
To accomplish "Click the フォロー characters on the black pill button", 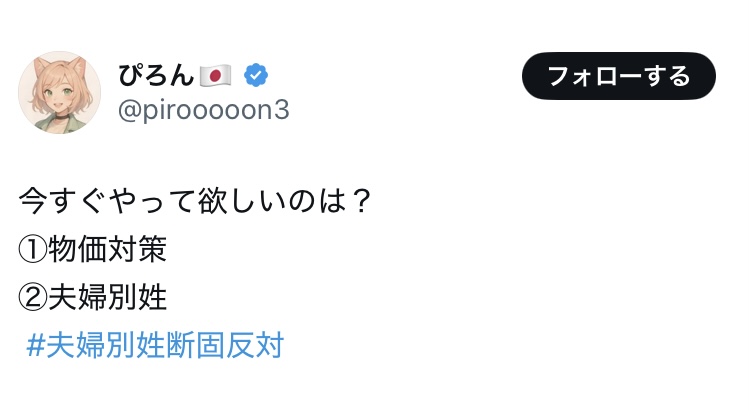I will coord(595,76).
